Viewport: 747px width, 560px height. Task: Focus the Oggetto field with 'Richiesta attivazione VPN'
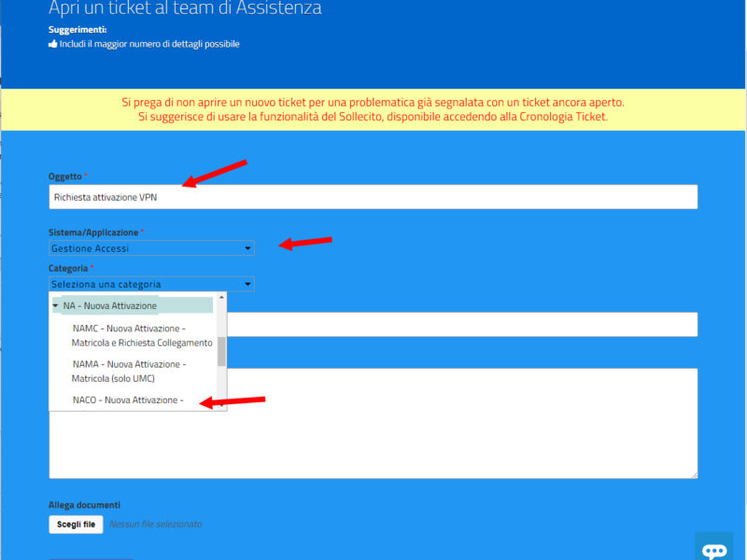coord(373,197)
